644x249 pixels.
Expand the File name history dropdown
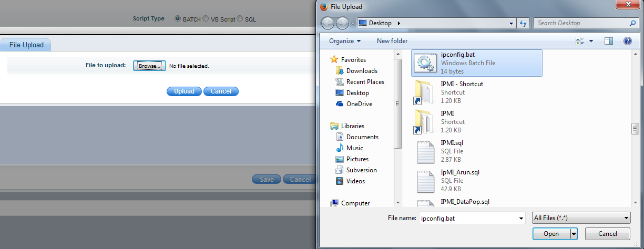(x=521, y=218)
